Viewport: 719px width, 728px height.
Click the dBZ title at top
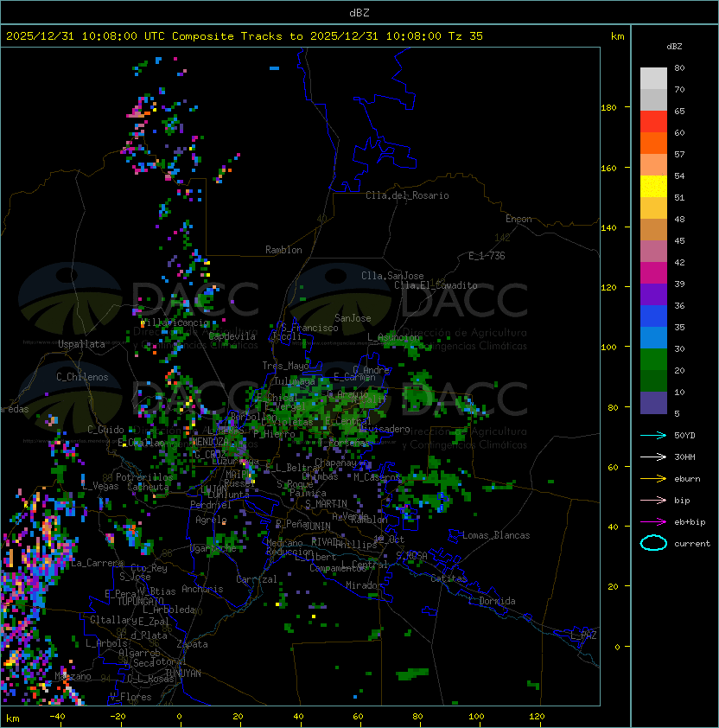click(x=359, y=12)
